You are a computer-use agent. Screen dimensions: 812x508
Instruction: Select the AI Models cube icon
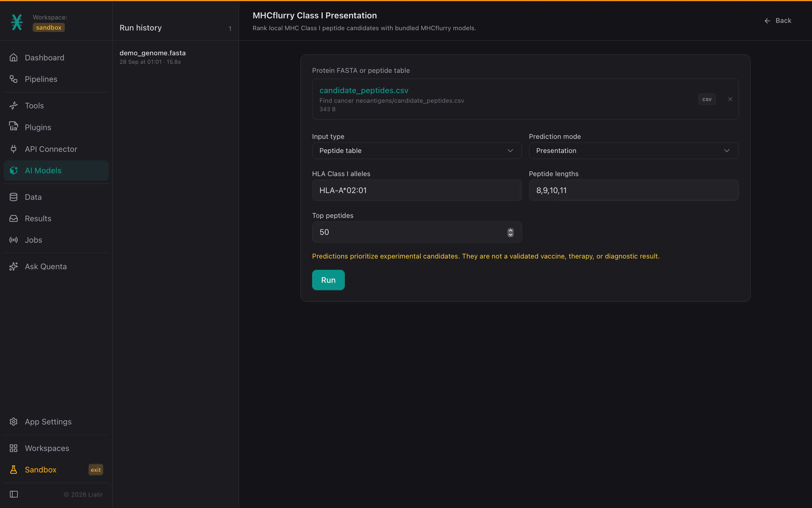coord(14,170)
